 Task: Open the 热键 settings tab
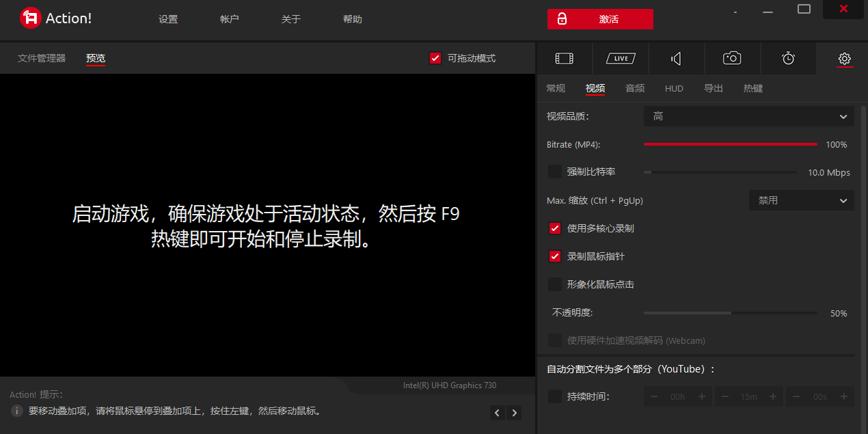coord(752,87)
